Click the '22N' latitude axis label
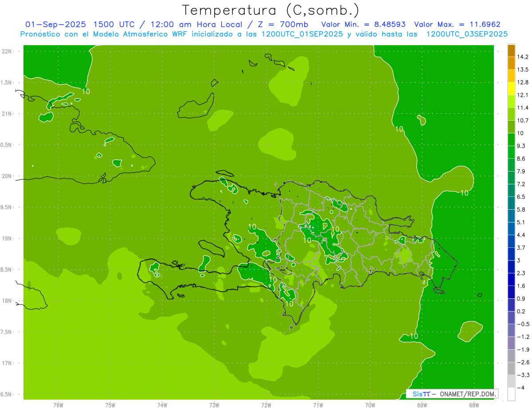The image size is (532, 411). [x=7, y=51]
